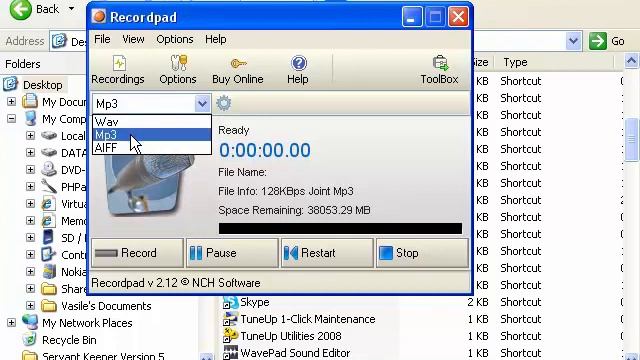Restart the recording
Screen dimensions: 640x360
pyautogui.click(x=327, y=253)
